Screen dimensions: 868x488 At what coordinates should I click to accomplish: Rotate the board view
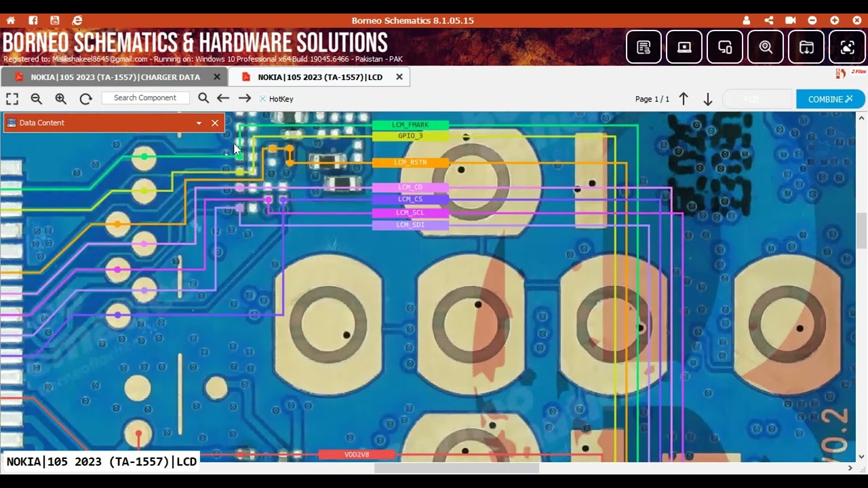pyautogui.click(x=85, y=98)
